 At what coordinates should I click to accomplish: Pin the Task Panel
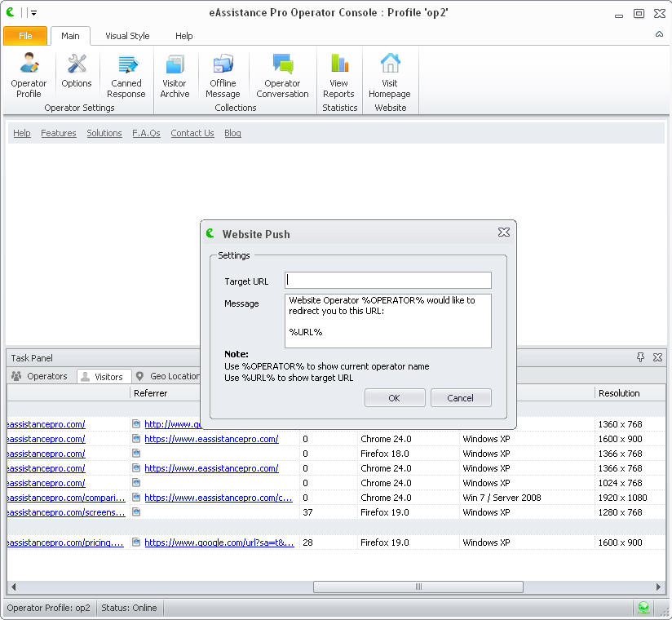pyautogui.click(x=640, y=357)
